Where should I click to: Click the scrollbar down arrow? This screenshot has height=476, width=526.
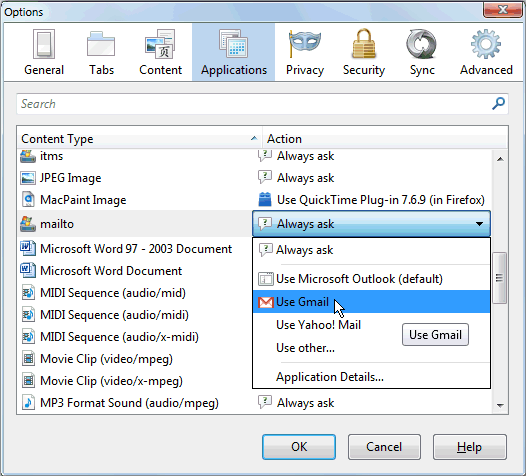click(x=500, y=406)
